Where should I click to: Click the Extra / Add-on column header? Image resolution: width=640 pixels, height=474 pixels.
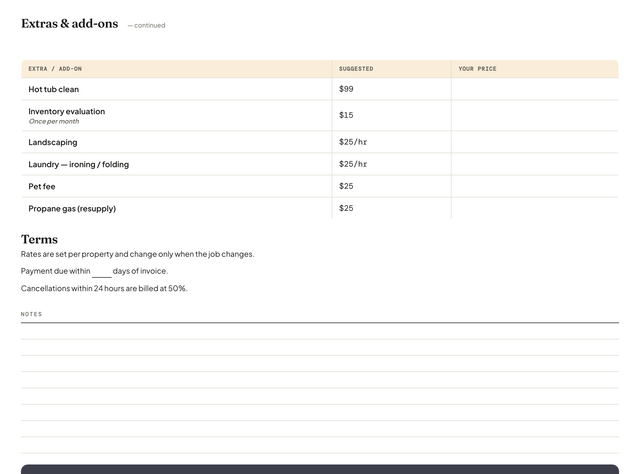[55, 69]
